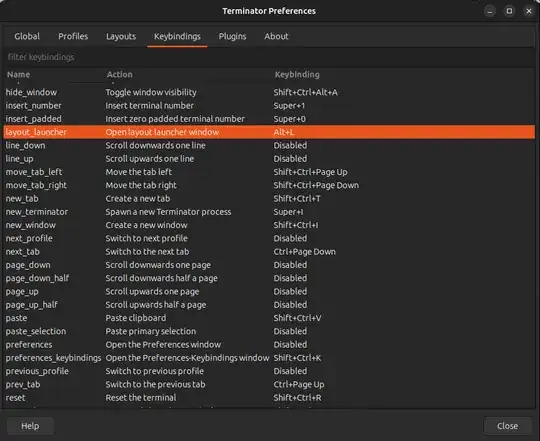The height and width of the screenshot is (441, 540).
Task: Maximize the Terminator Preferences window
Action: pyautogui.click(x=509, y=11)
